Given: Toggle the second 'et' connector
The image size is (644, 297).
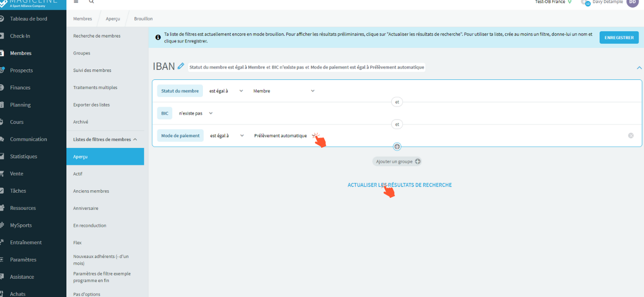Looking at the screenshot, I should pos(397,125).
